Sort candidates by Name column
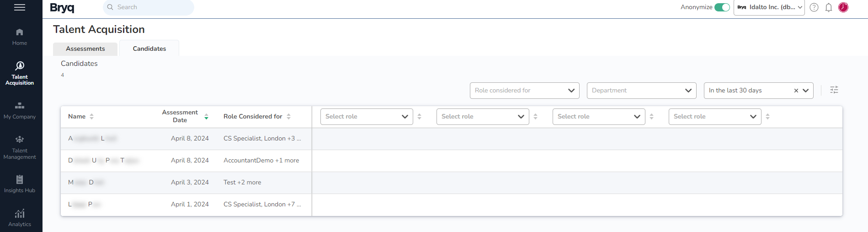Image resolution: width=868 pixels, height=232 pixels. point(91,117)
